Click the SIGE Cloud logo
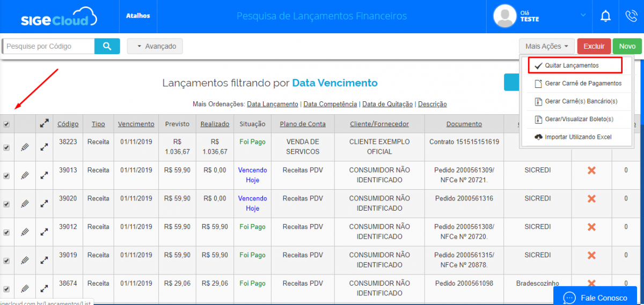The width and height of the screenshot is (644, 305). click(59, 17)
